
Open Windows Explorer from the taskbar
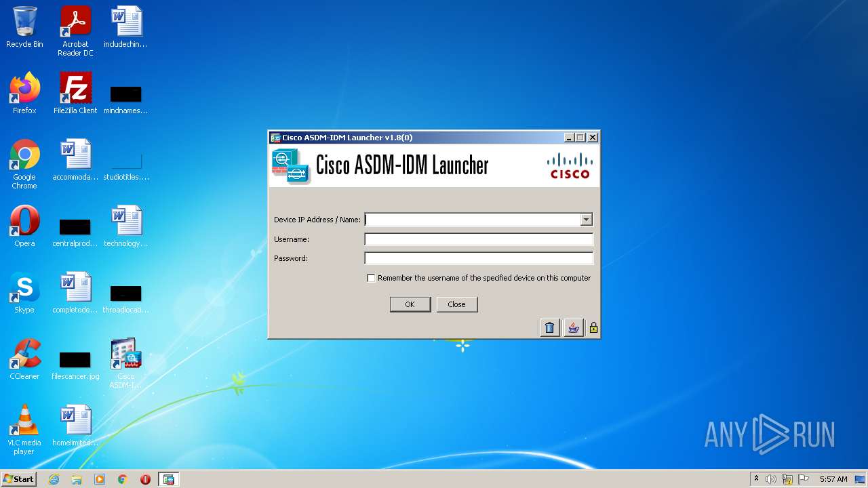[77, 479]
